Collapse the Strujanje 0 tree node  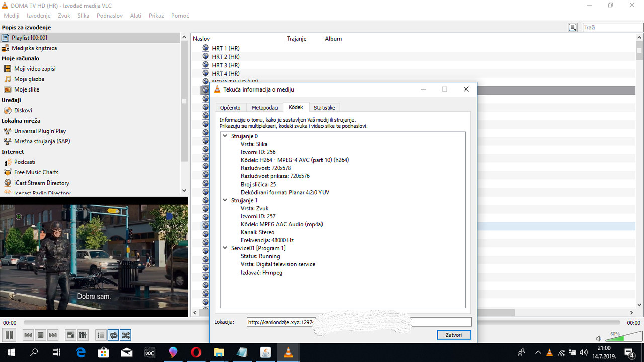tap(225, 136)
